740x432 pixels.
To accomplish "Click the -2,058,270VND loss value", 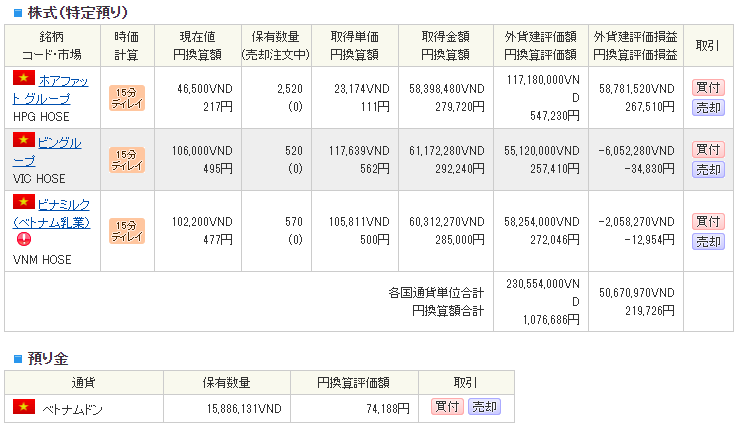I will 636,222.
